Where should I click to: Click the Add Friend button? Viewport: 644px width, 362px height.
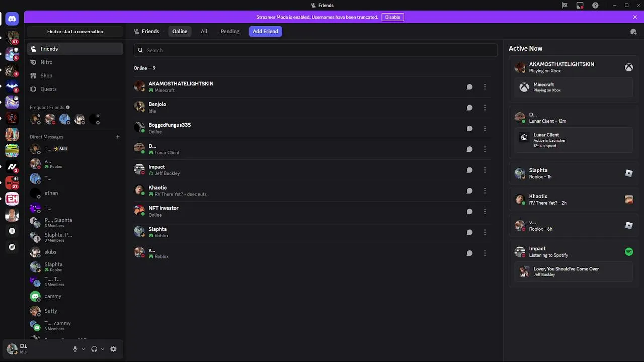tap(265, 31)
